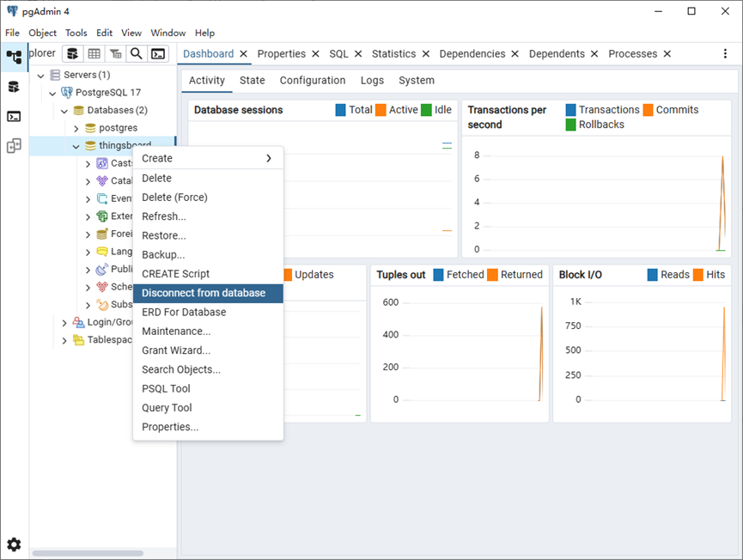Open the Configuration dashboard sub-tab
This screenshot has width=743, height=560.
click(313, 80)
